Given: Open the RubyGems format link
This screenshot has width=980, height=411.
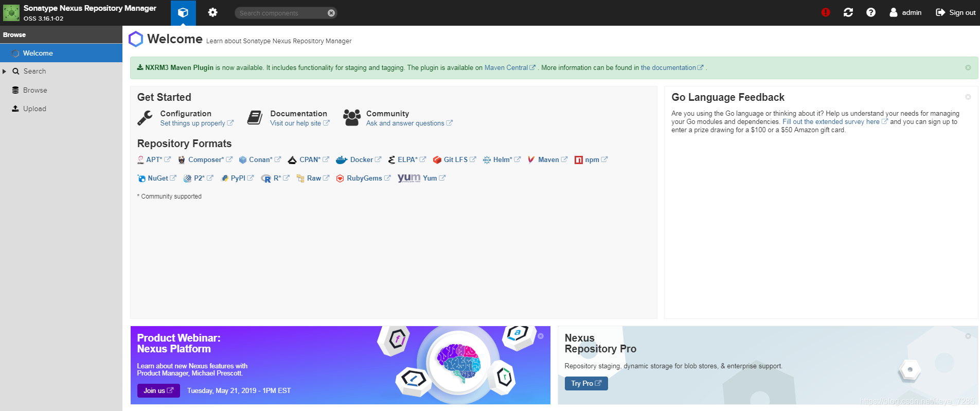Looking at the screenshot, I should point(368,178).
